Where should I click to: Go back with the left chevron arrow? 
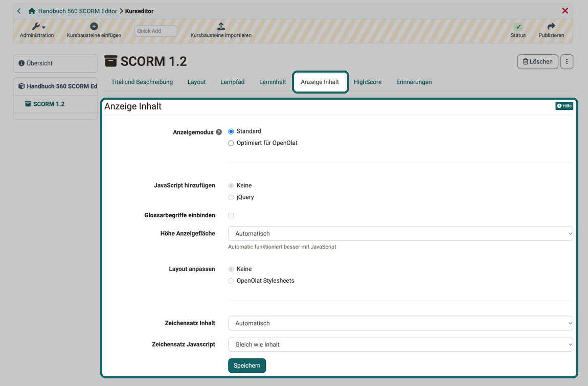(x=19, y=11)
